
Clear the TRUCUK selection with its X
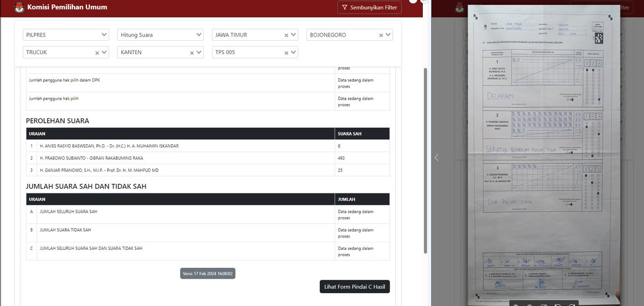pos(98,53)
